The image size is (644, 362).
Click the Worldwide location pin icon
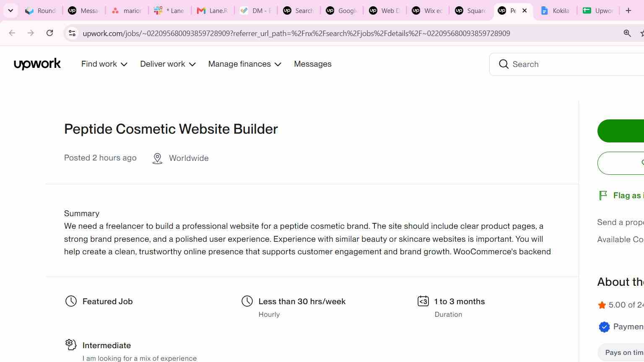click(x=157, y=158)
